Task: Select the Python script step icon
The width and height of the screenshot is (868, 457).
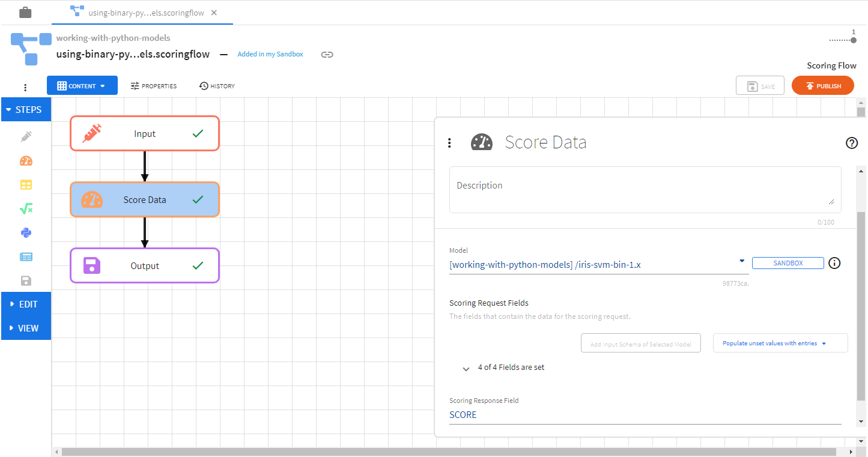Action: click(x=26, y=233)
